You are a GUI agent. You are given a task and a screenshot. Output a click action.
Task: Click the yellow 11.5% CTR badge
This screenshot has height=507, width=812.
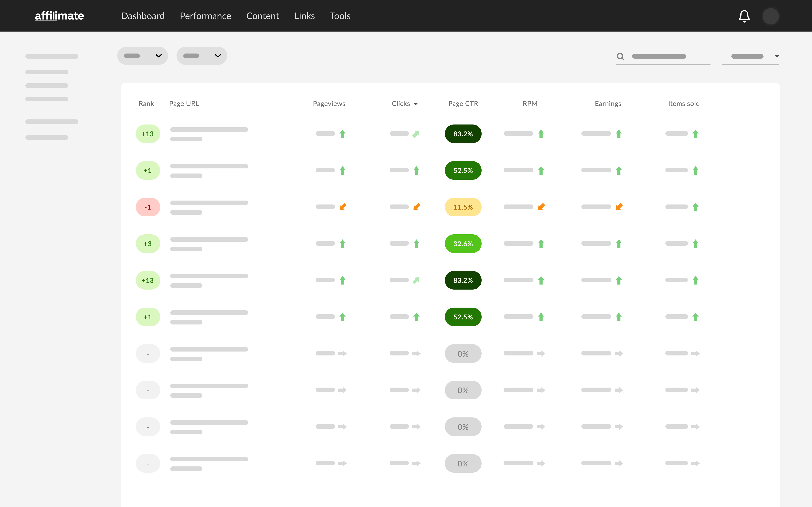tap(463, 207)
